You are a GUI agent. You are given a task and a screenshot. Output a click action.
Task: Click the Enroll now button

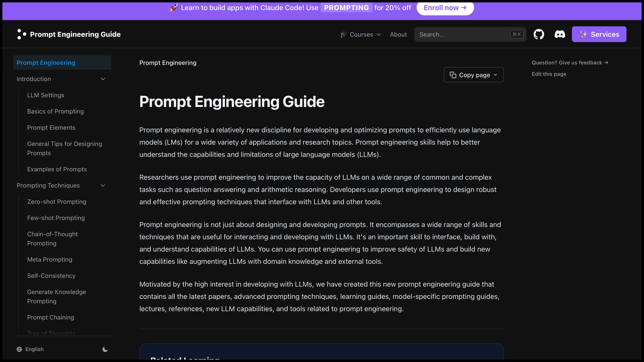[x=445, y=8]
